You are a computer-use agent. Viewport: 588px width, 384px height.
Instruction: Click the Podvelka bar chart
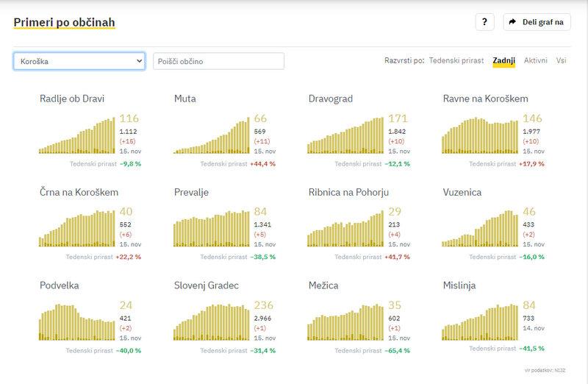(77, 322)
